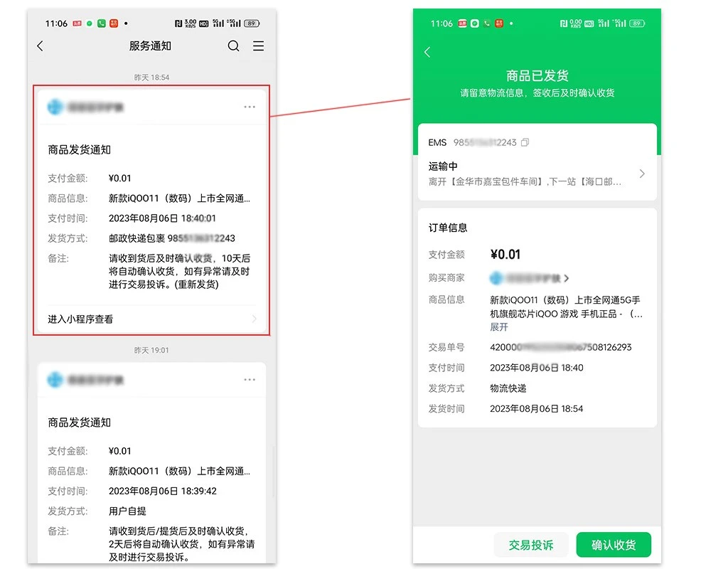Open more options on the 18:54 notification card

[250, 107]
